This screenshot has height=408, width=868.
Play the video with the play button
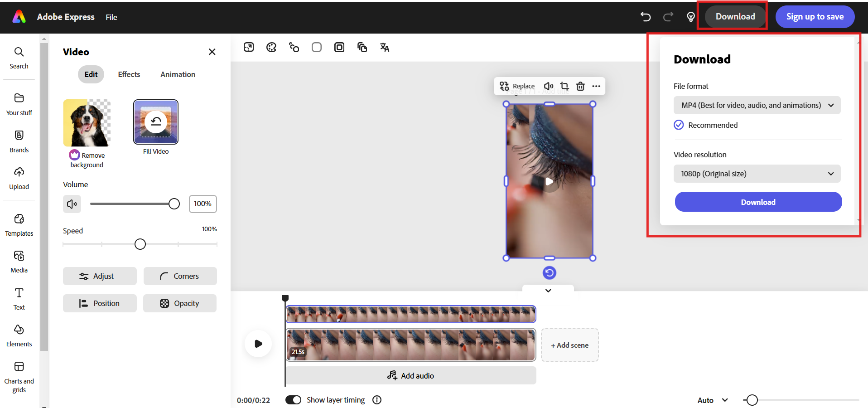click(x=258, y=344)
